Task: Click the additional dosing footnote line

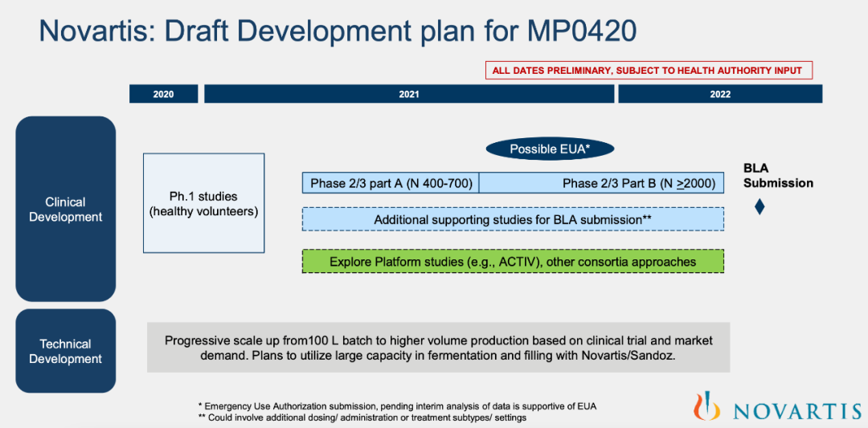Action: (362, 418)
